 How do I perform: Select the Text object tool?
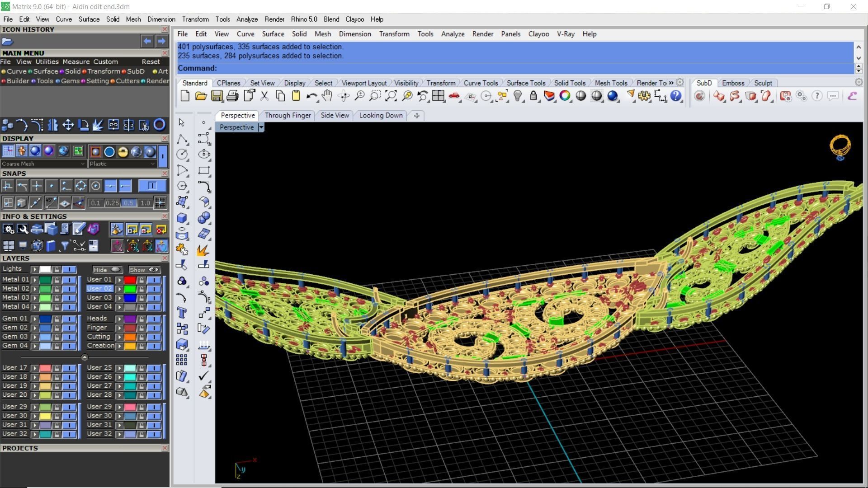click(182, 313)
